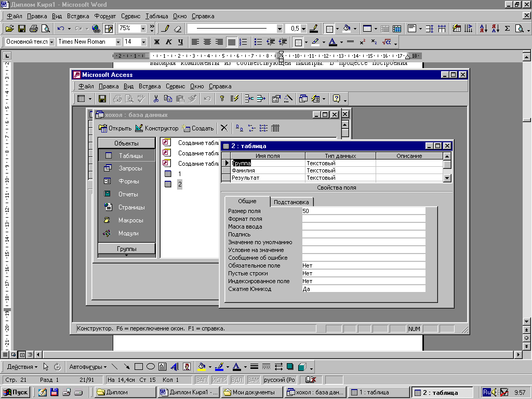Select Макросы in the objects sidebar
This screenshot has height=399, width=532.
pos(130,220)
